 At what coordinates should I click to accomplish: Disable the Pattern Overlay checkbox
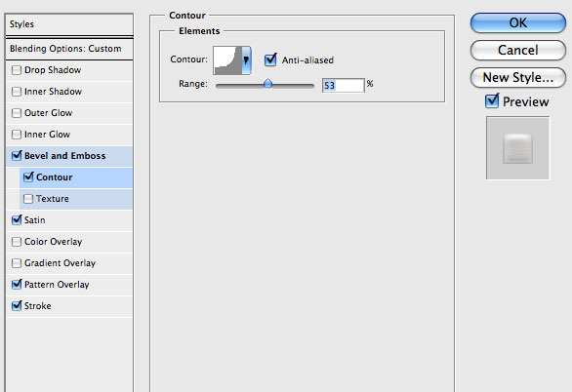click(x=17, y=284)
